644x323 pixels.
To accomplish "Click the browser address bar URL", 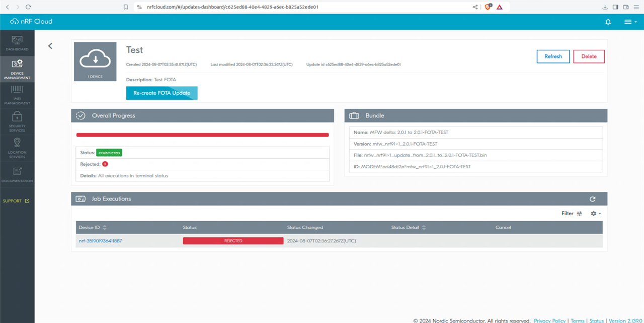I will (x=231, y=7).
